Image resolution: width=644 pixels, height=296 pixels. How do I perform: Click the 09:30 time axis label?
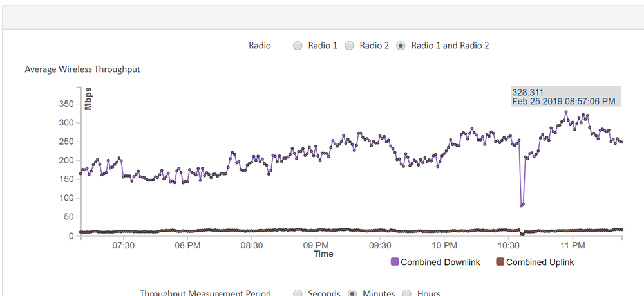click(380, 246)
